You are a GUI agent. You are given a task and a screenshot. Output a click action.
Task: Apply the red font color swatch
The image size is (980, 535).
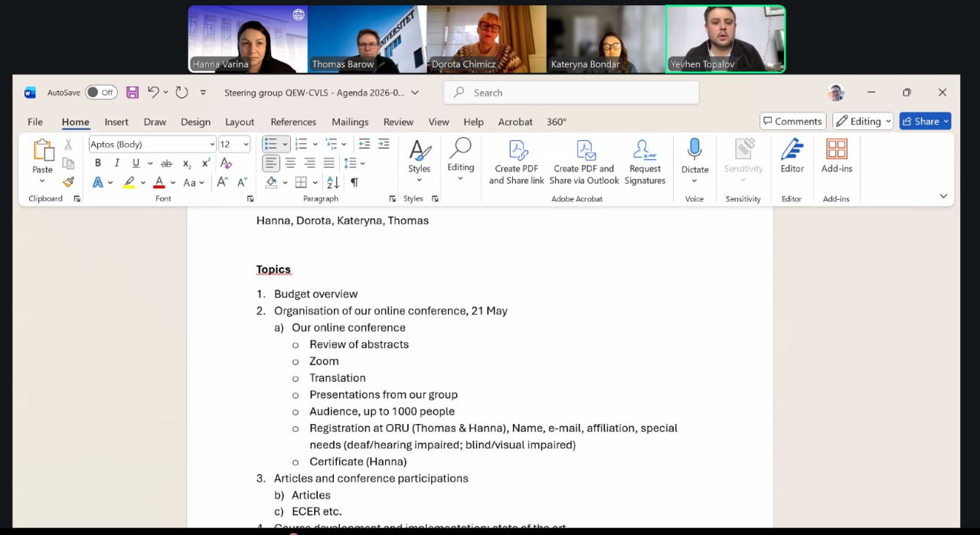158,182
